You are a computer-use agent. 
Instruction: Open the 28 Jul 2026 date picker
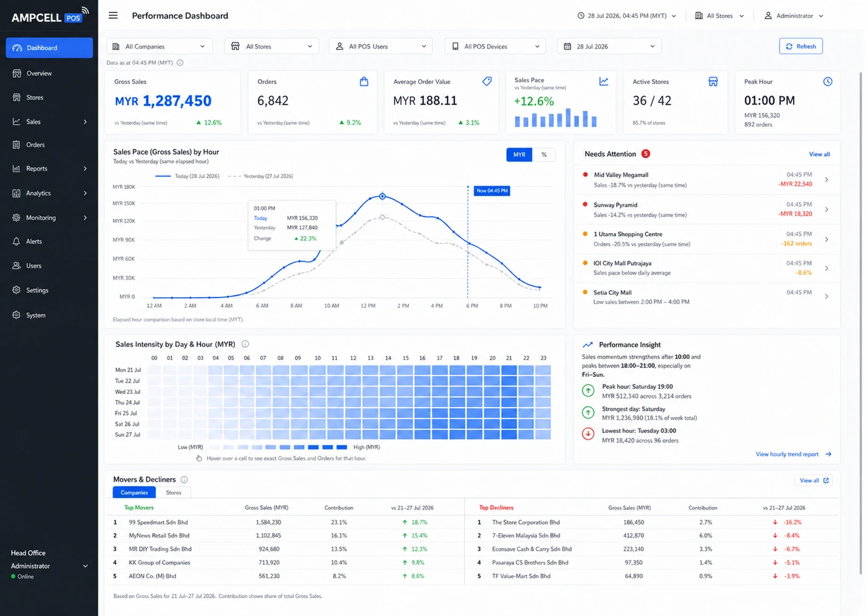click(609, 46)
